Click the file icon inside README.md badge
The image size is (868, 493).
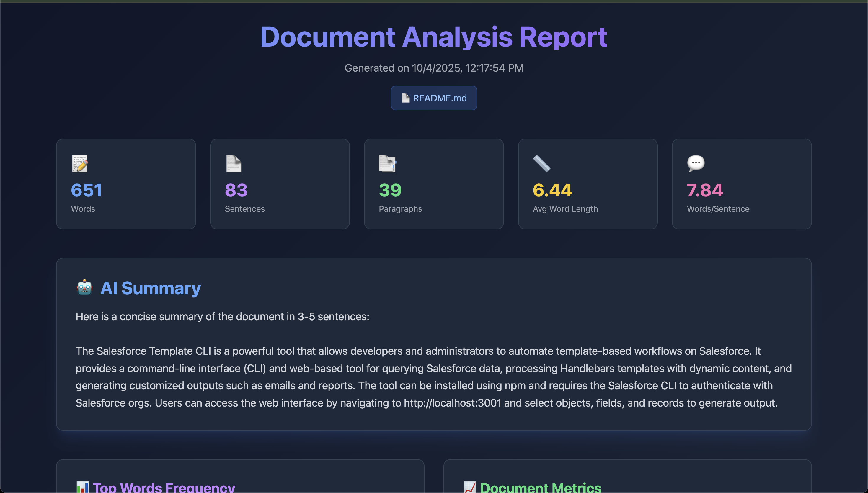click(405, 98)
